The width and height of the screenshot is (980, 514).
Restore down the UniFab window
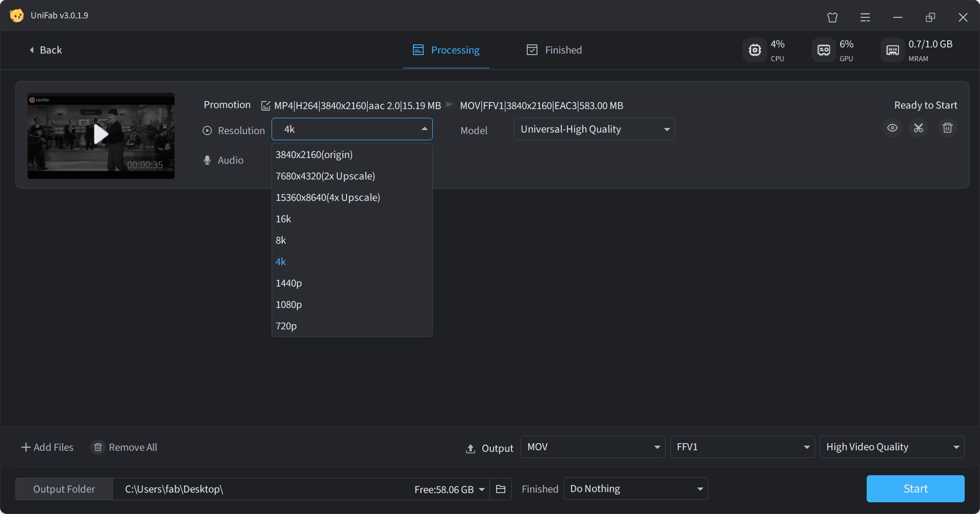coord(930,17)
